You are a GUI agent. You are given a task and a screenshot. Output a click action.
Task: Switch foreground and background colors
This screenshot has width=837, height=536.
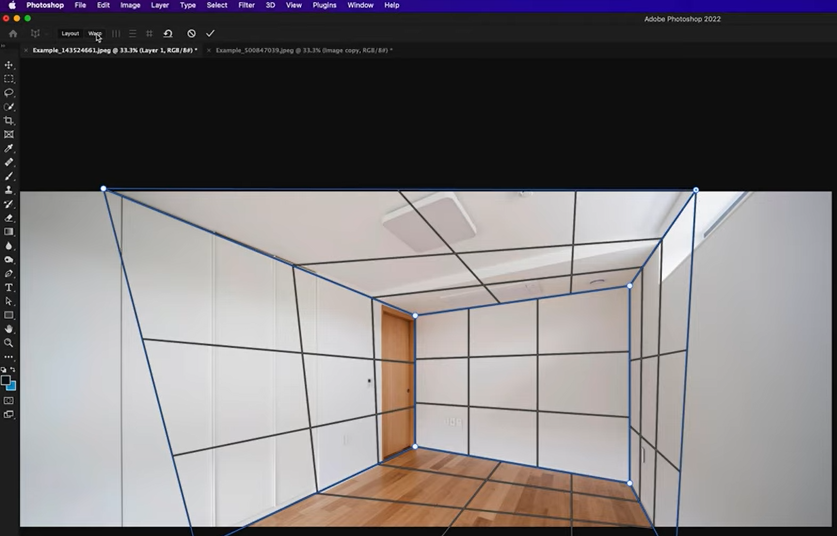click(13, 369)
